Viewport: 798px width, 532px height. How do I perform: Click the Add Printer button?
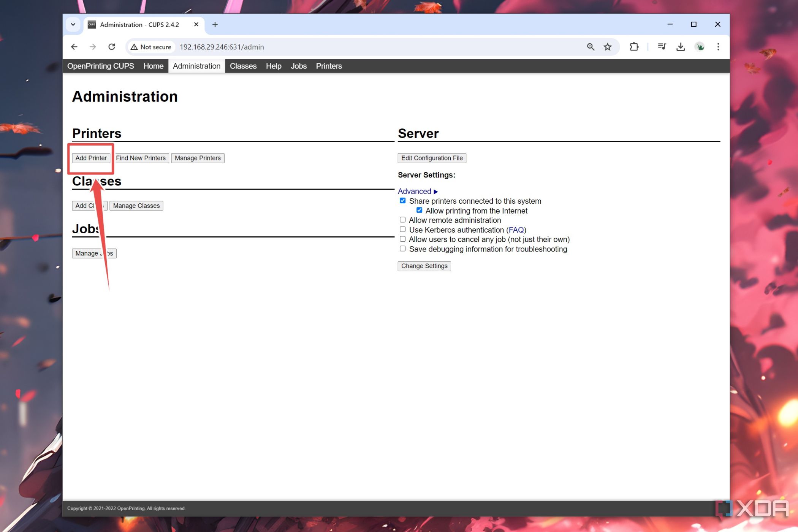[91, 157]
